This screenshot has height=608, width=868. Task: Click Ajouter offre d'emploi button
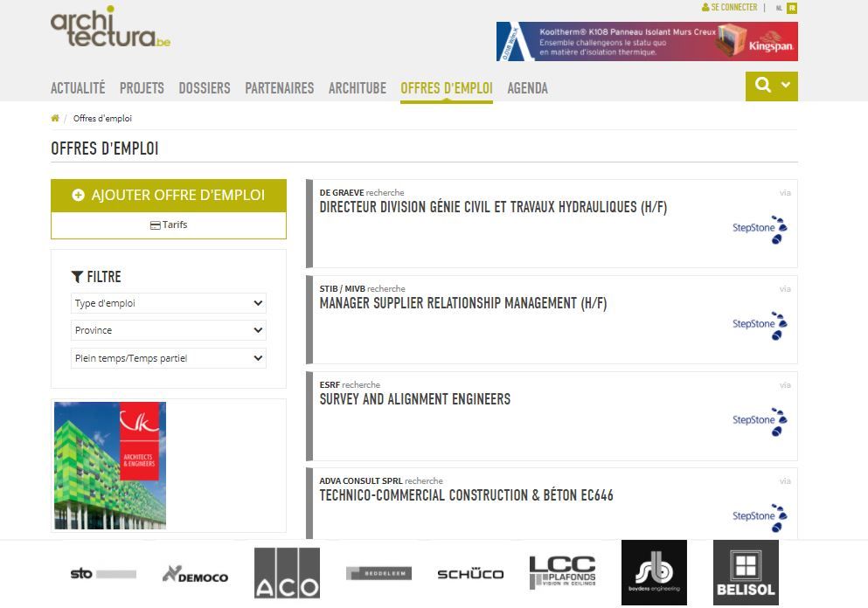(169, 196)
